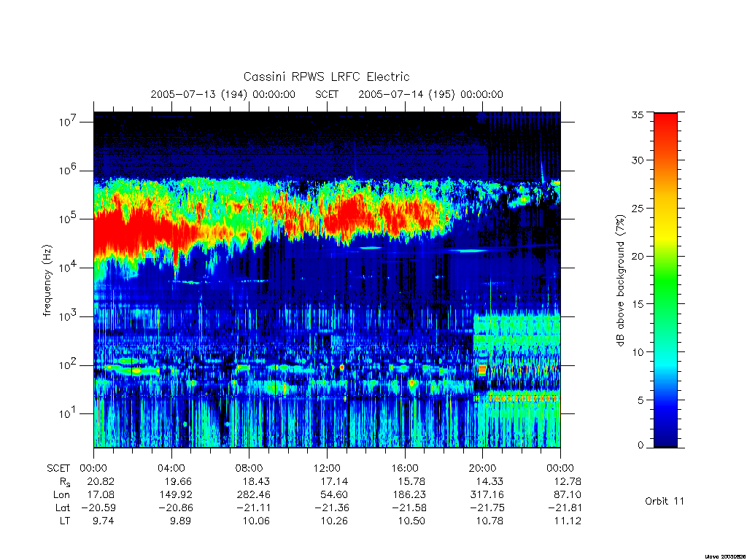Click the Orbit 11 label
Viewport: 747px width, 560px height.
pos(664,501)
